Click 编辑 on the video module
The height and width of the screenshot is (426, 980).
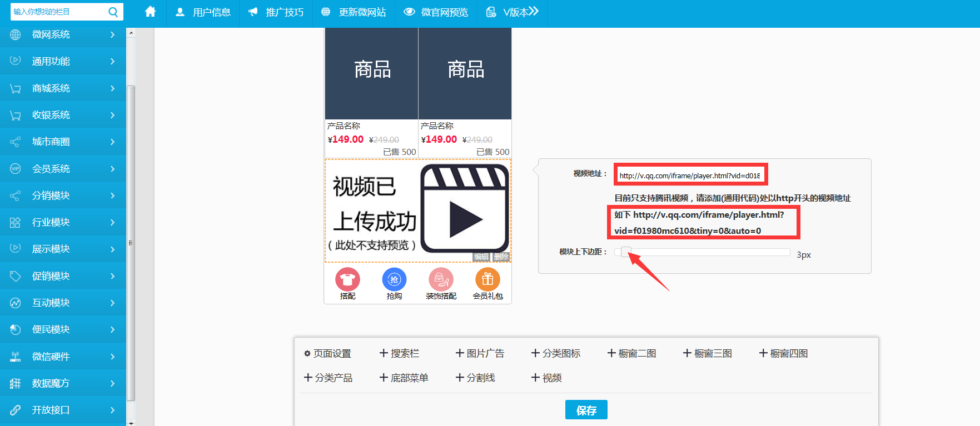(x=481, y=257)
